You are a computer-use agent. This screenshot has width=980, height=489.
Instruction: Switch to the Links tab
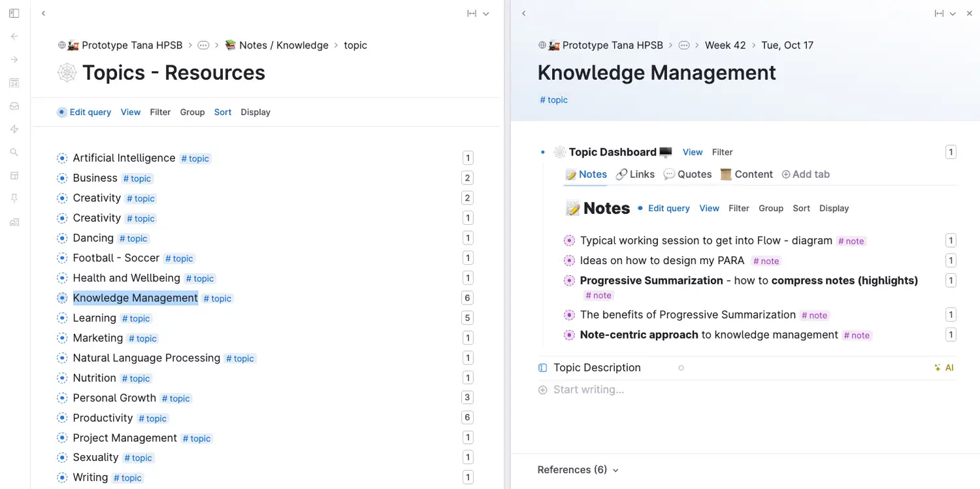635,175
